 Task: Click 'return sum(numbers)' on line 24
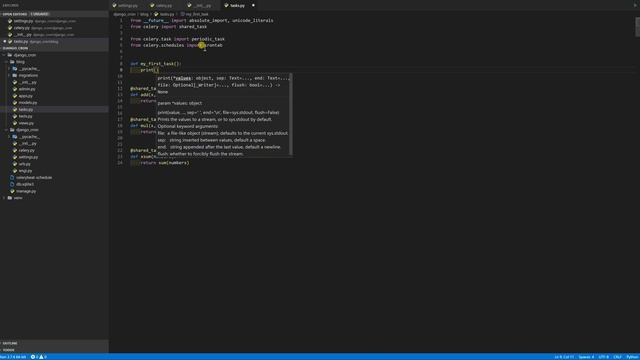(x=164, y=162)
